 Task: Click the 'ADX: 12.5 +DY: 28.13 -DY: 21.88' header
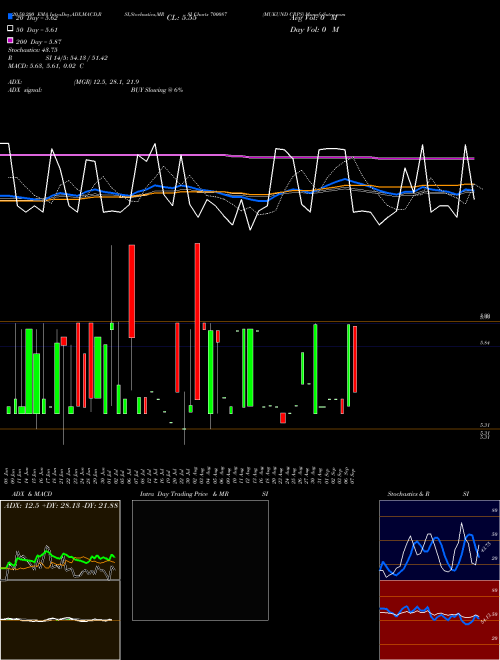click(61, 505)
